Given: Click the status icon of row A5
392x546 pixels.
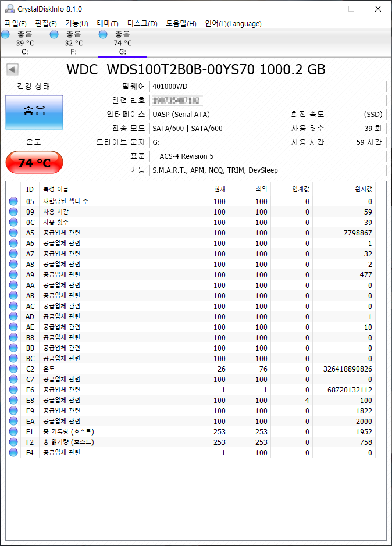Looking at the screenshot, I should 13,233.
